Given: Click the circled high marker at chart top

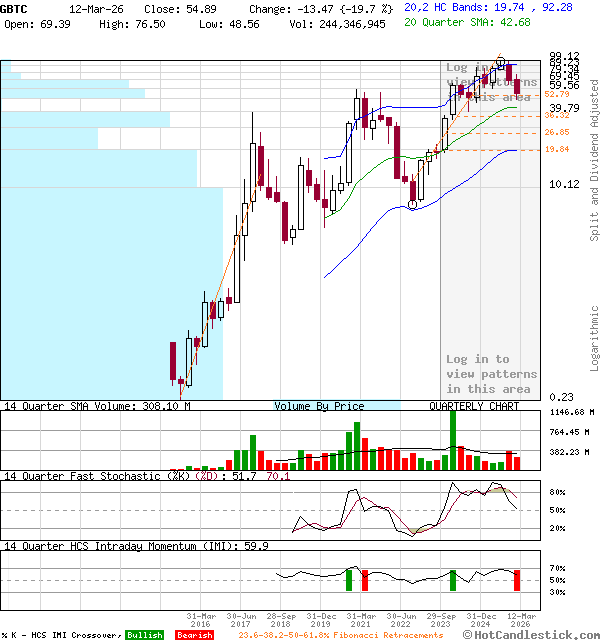Looking at the screenshot, I should tap(501, 61).
